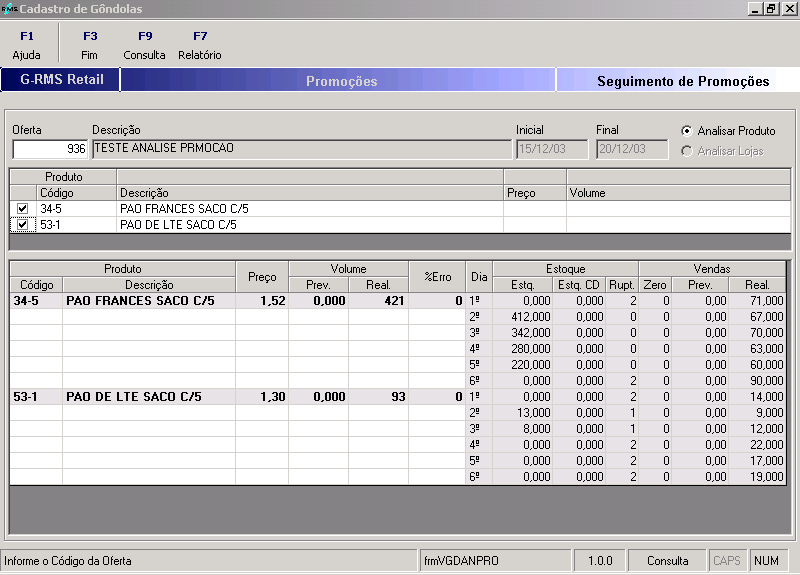Uncheck product 34-5 PAO FRANCES checkbox

tap(22, 209)
